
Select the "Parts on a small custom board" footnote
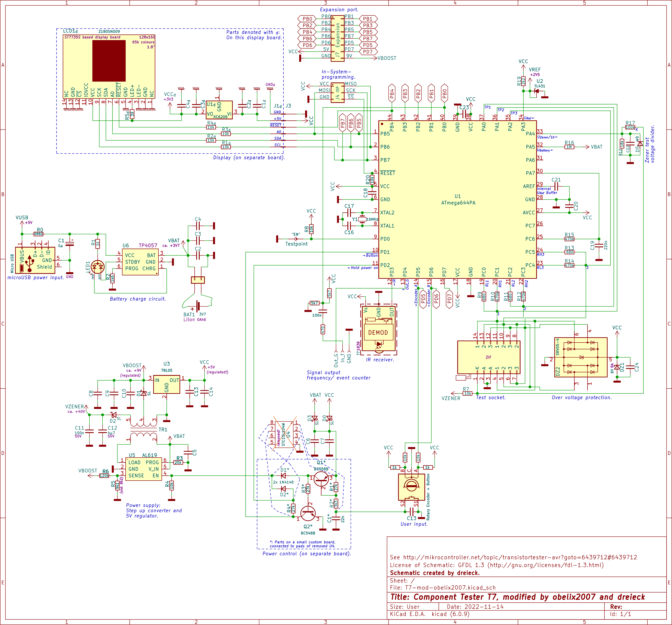(302, 544)
